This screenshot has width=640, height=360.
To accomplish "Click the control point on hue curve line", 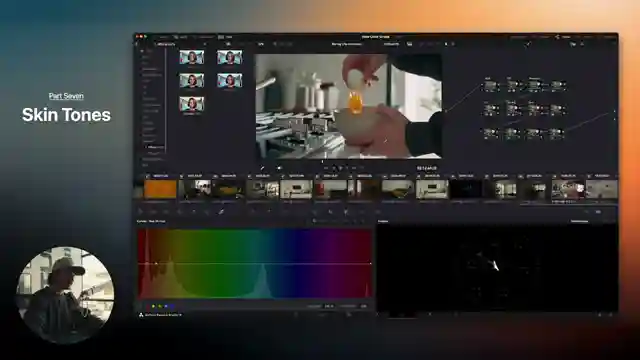I will (x=156, y=264).
